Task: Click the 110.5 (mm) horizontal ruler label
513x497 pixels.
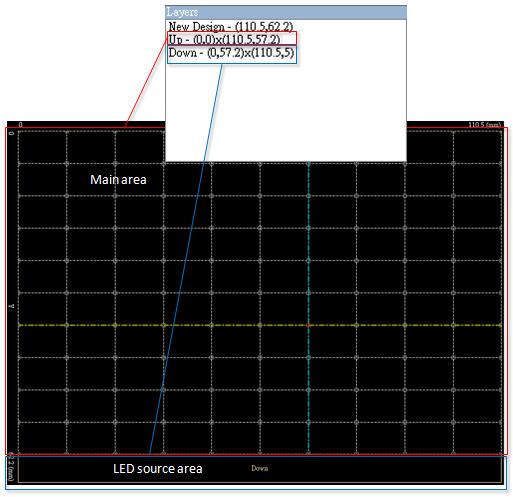Action: [485, 125]
